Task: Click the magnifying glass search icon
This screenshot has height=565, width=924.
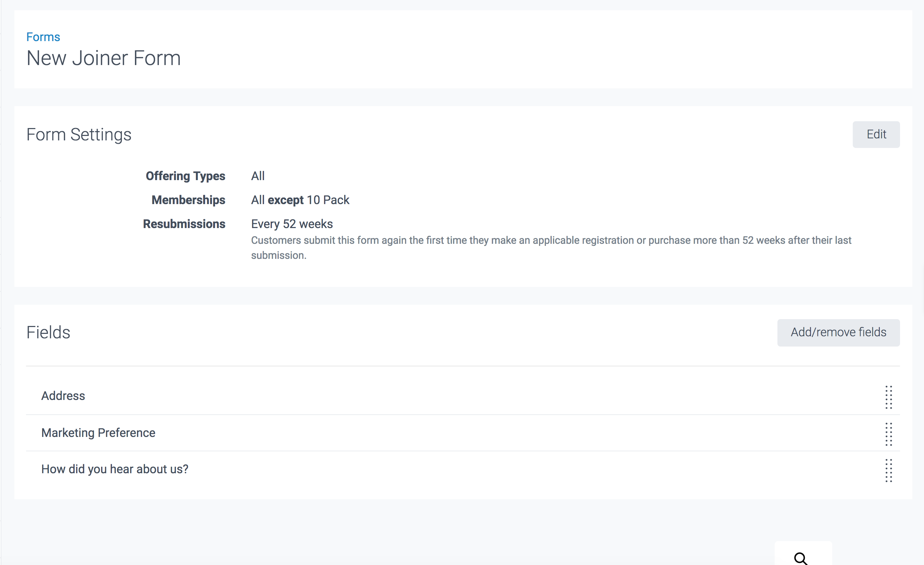Action: tap(800, 558)
